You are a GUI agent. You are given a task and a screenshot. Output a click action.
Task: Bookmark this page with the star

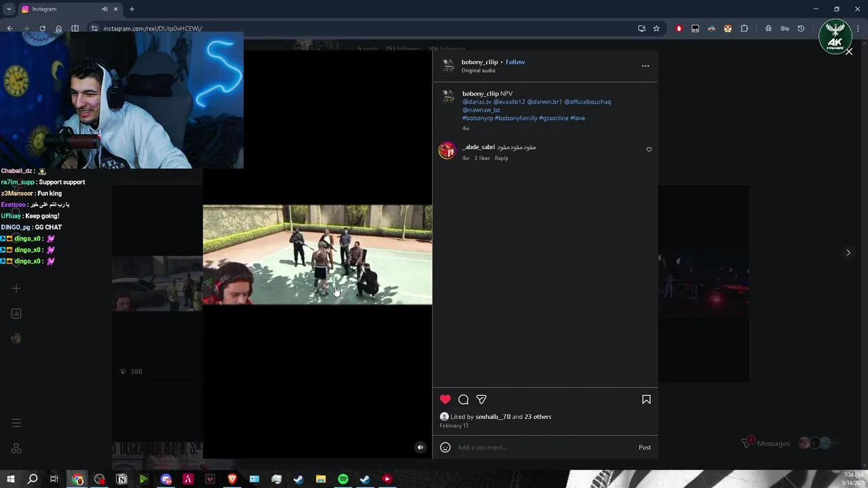656,28
